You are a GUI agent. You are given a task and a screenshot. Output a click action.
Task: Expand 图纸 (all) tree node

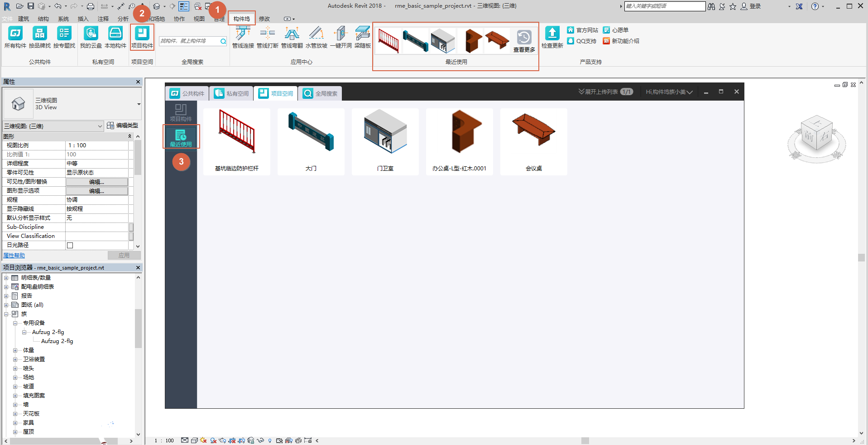point(6,305)
